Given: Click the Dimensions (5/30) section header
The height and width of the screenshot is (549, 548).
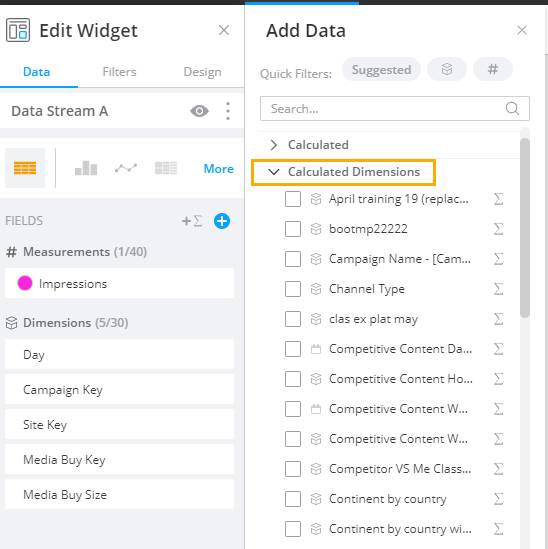Looking at the screenshot, I should (x=67, y=322).
